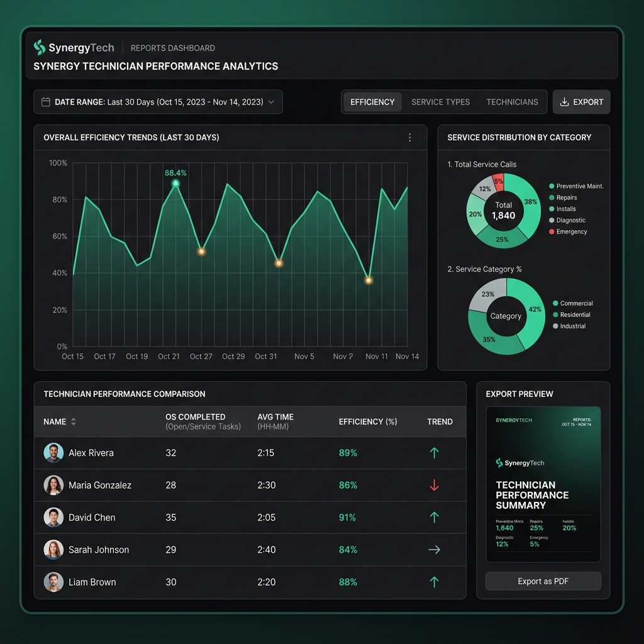Toggle the Diagnostic legend item

pyautogui.click(x=567, y=221)
